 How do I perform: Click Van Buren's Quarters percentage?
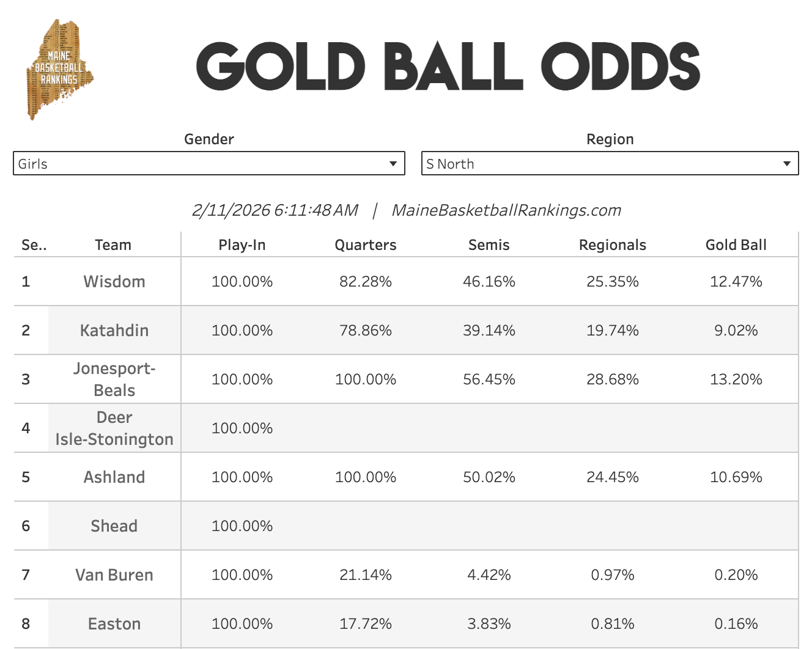point(366,575)
